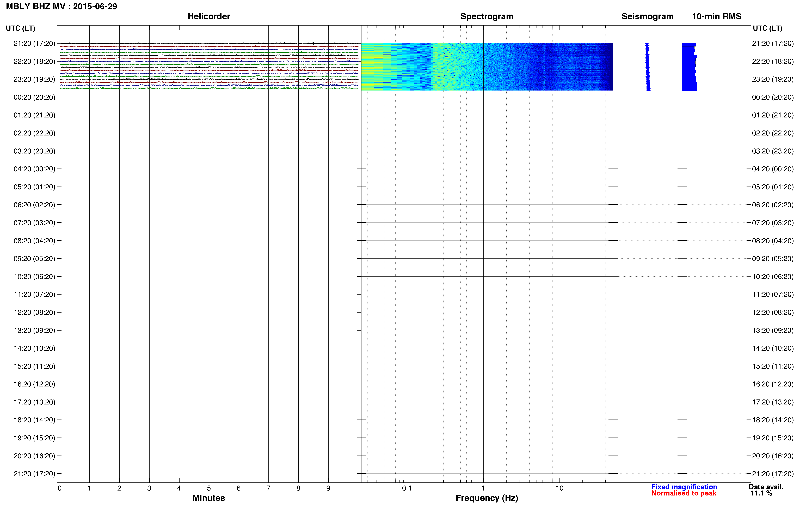Screen dimensions: 812x508
Task: Click the 'Fixed magnification' legend text
Action: tap(684, 487)
